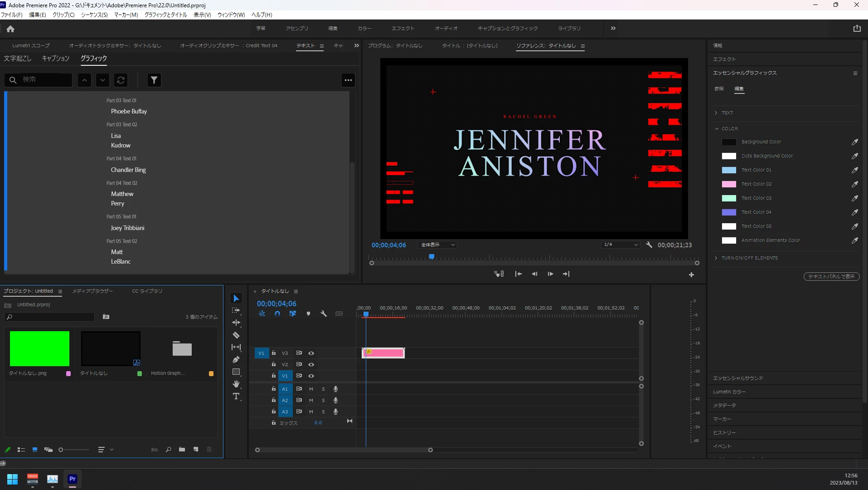Collapse the COLOR section
This screenshot has height=490, width=868.
tap(717, 128)
